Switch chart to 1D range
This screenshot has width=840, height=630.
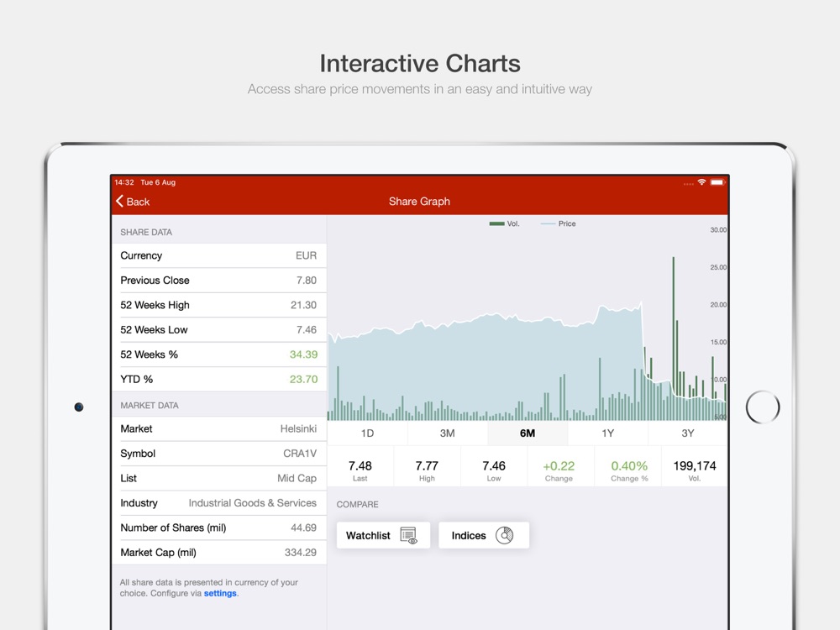(368, 433)
